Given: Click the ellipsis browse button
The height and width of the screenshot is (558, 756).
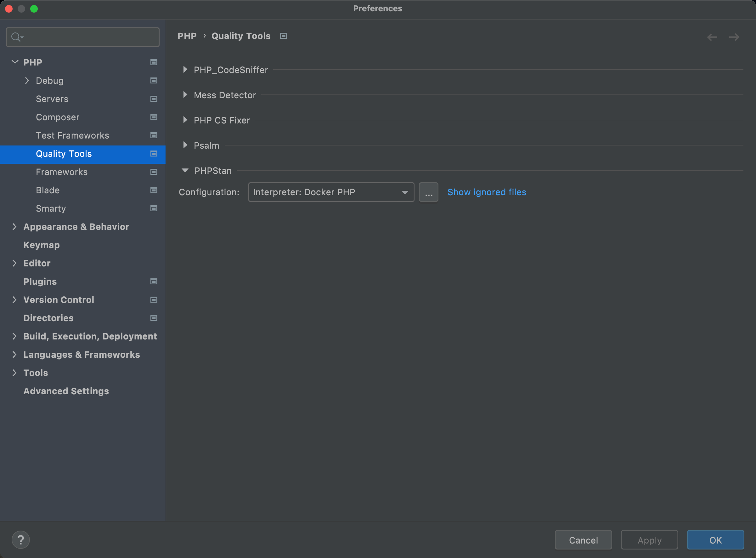Looking at the screenshot, I should click(428, 192).
